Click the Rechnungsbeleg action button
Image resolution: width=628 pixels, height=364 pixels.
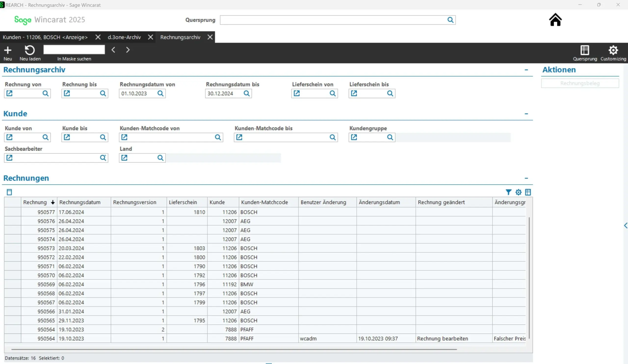tap(580, 83)
